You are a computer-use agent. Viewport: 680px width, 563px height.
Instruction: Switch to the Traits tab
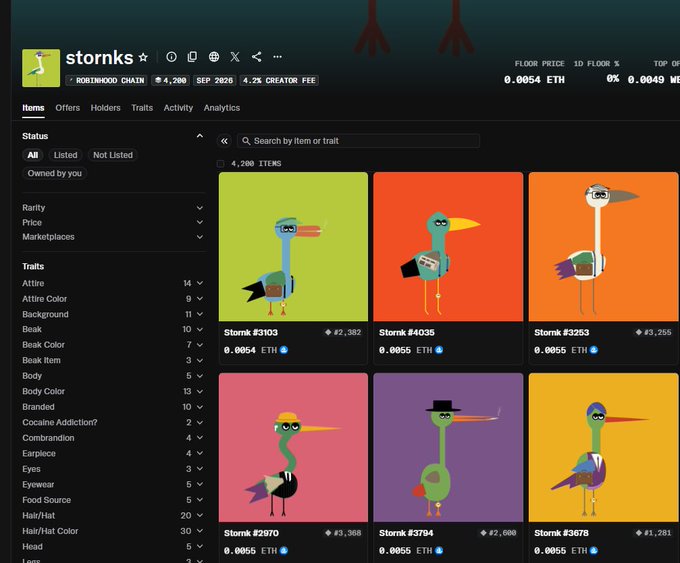[142, 108]
